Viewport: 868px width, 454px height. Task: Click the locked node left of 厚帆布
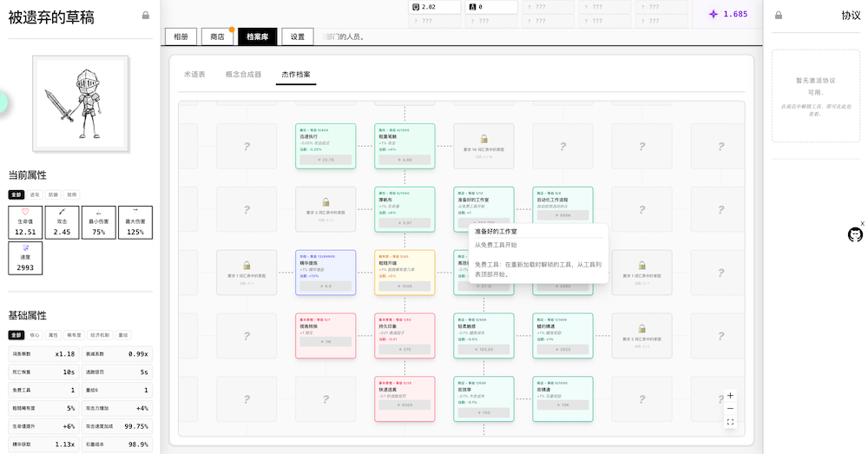coord(325,208)
